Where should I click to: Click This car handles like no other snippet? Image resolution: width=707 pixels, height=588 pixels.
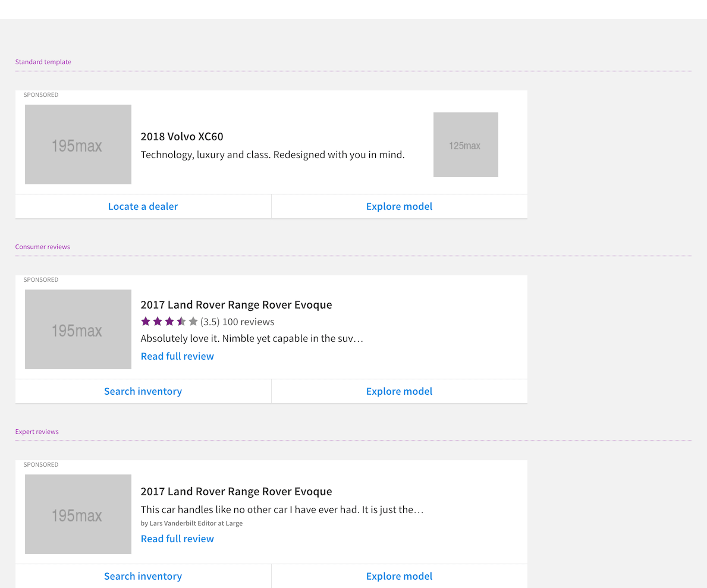pyautogui.click(x=282, y=510)
